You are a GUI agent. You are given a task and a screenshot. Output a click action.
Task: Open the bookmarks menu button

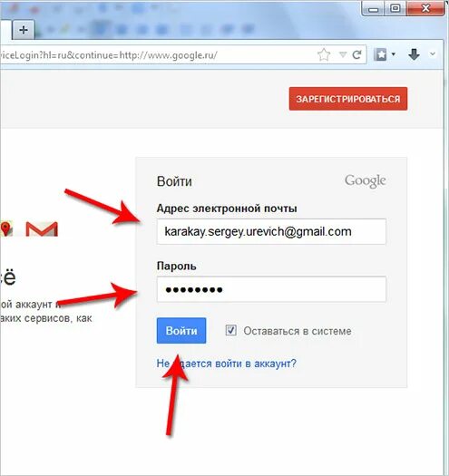[380, 55]
